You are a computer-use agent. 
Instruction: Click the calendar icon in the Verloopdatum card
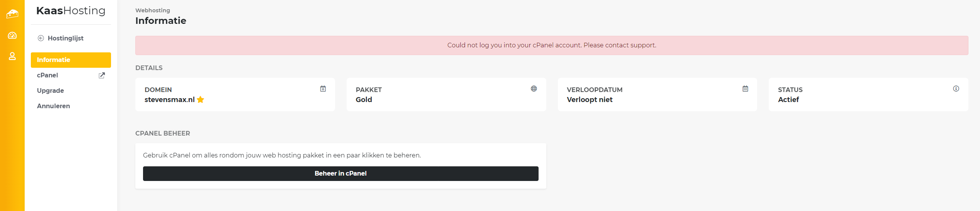745,89
